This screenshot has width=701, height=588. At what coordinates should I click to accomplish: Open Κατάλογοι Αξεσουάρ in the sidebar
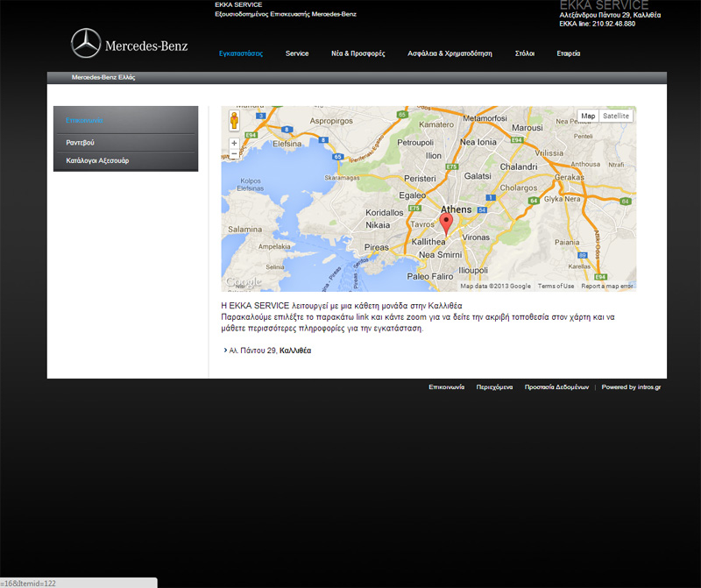coord(97,160)
